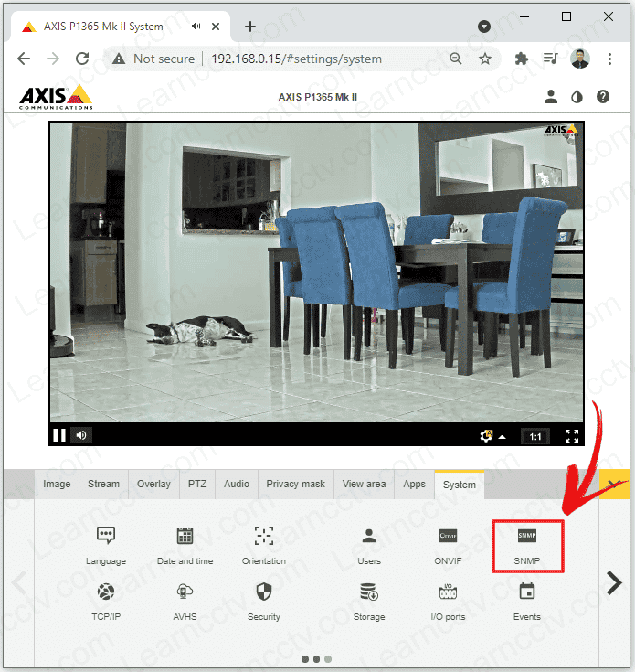Open the SNMP settings icon
The image size is (635, 672).
[x=527, y=537]
